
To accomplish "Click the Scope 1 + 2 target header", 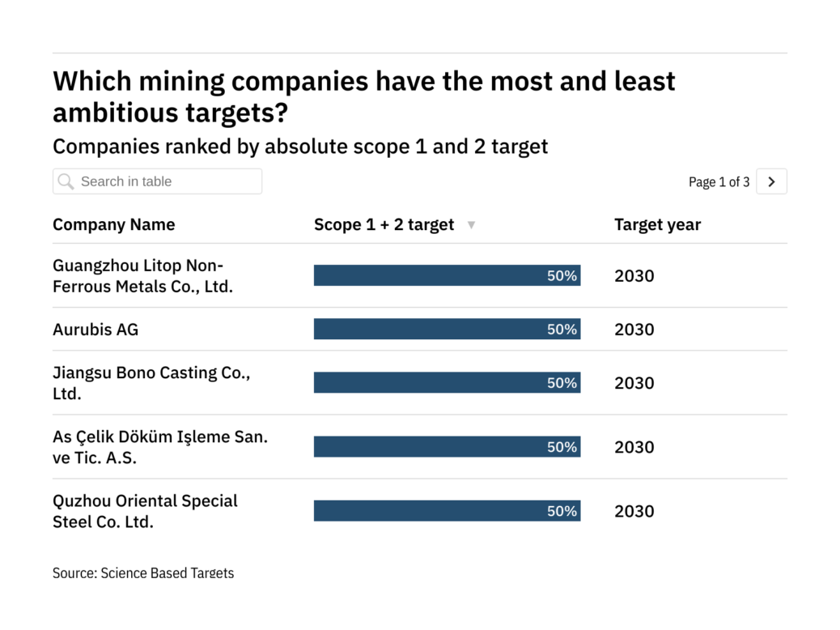I will pyautogui.click(x=384, y=225).
